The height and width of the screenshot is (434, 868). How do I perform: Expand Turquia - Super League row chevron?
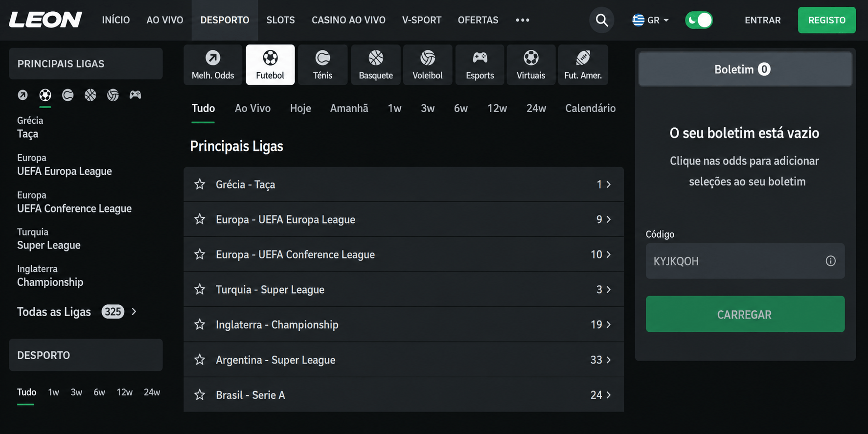coord(609,290)
